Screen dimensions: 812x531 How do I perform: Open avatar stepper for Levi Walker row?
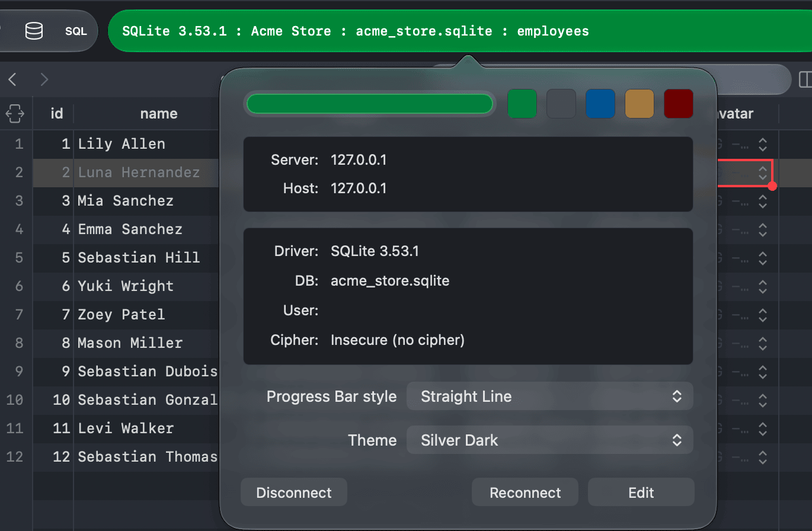click(763, 428)
